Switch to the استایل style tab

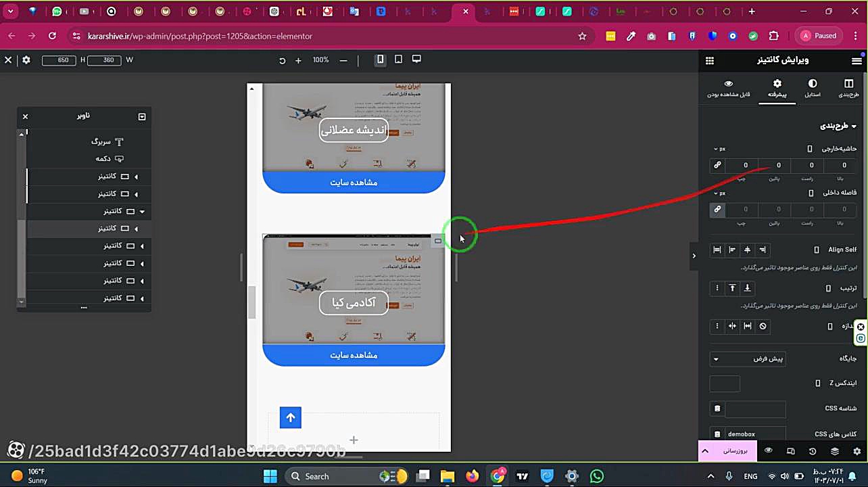tap(813, 88)
